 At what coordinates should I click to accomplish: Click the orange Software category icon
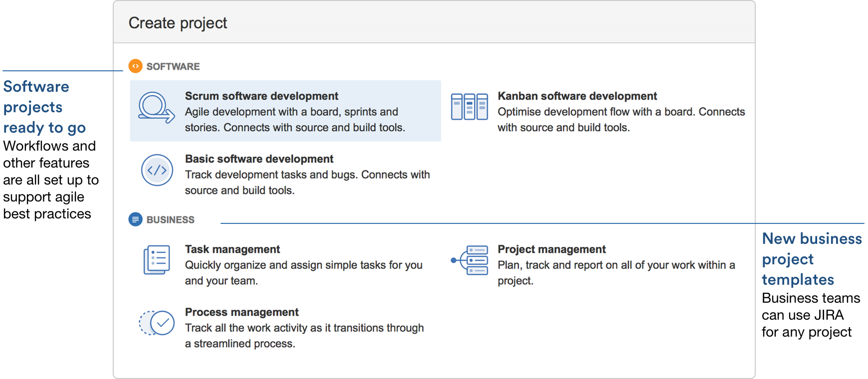(135, 66)
